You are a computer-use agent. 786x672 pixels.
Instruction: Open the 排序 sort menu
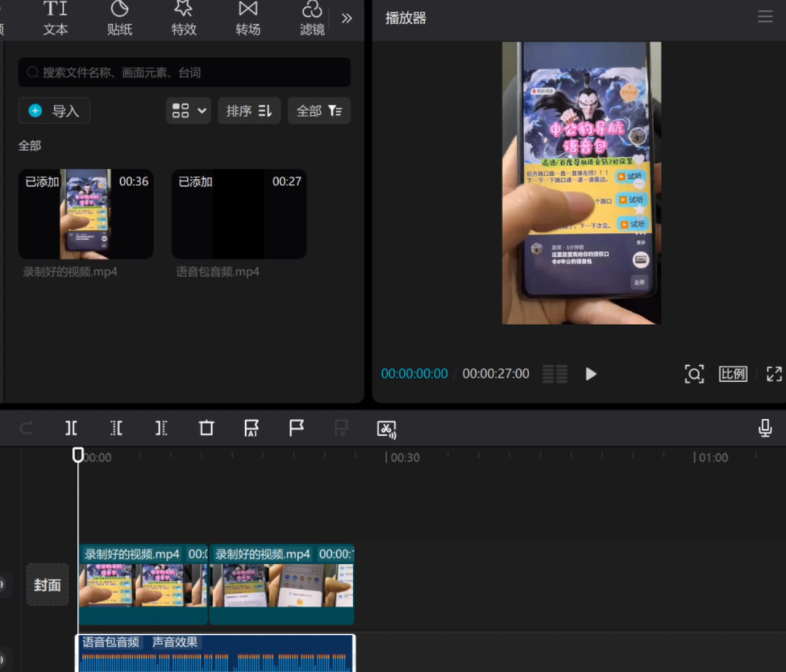[x=249, y=111]
